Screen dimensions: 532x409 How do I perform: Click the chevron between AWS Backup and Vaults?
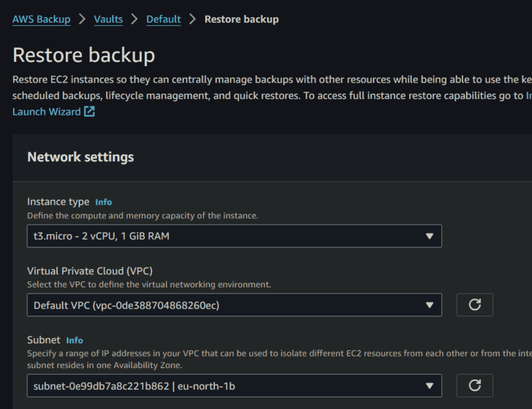click(83, 19)
